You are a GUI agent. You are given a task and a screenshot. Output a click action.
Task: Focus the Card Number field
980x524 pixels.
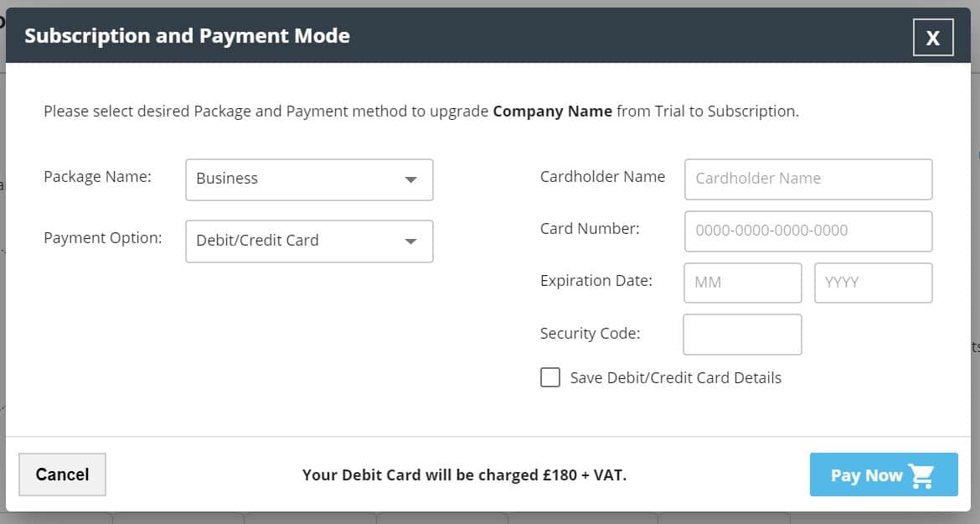pyautogui.click(x=807, y=231)
